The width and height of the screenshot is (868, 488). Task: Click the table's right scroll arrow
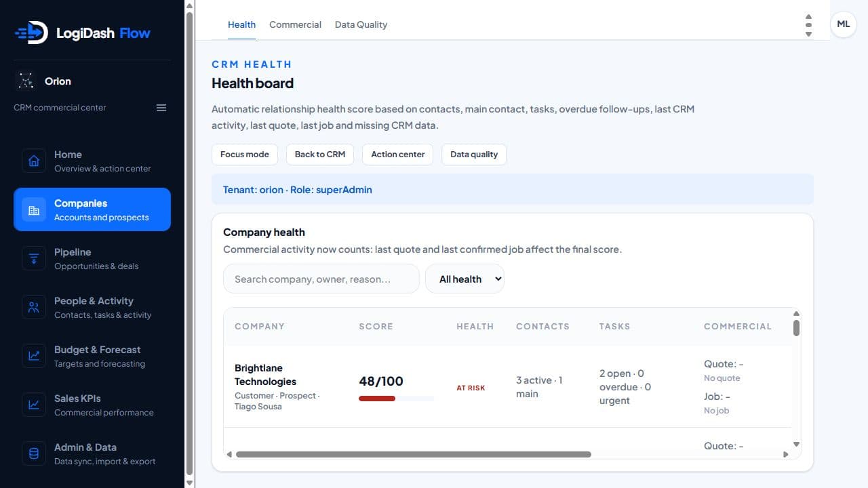786,454
